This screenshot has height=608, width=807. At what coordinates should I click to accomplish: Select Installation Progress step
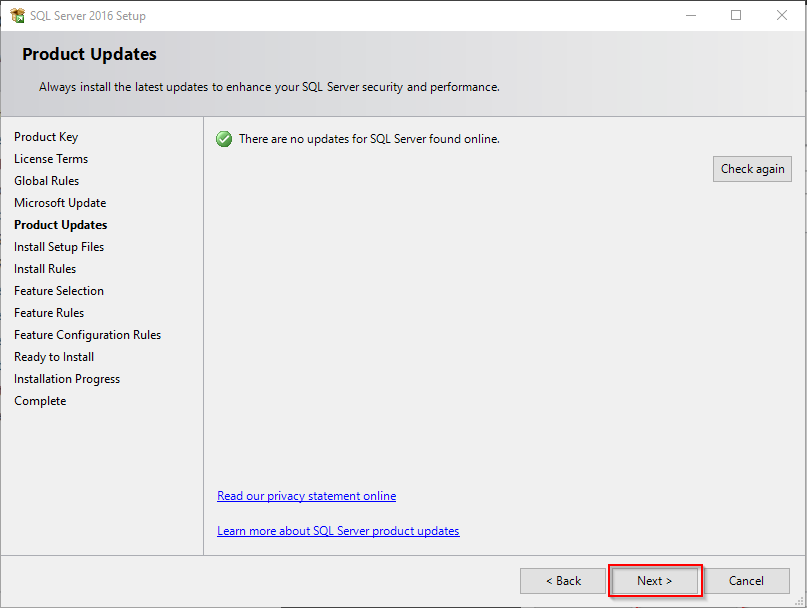(x=67, y=379)
